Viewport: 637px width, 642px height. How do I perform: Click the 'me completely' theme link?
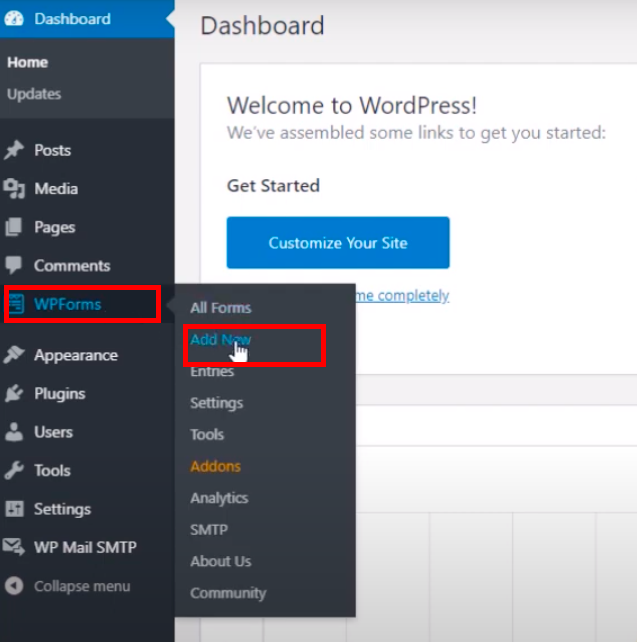click(x=403, y=296)
